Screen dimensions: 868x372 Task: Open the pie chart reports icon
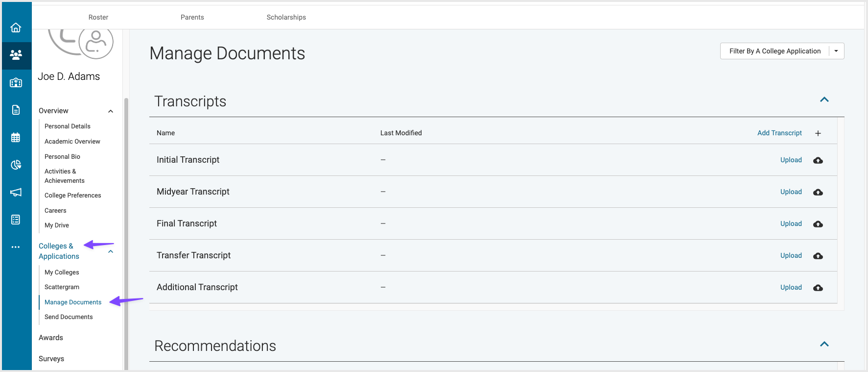pyautogui.click(x=16, y=165)
